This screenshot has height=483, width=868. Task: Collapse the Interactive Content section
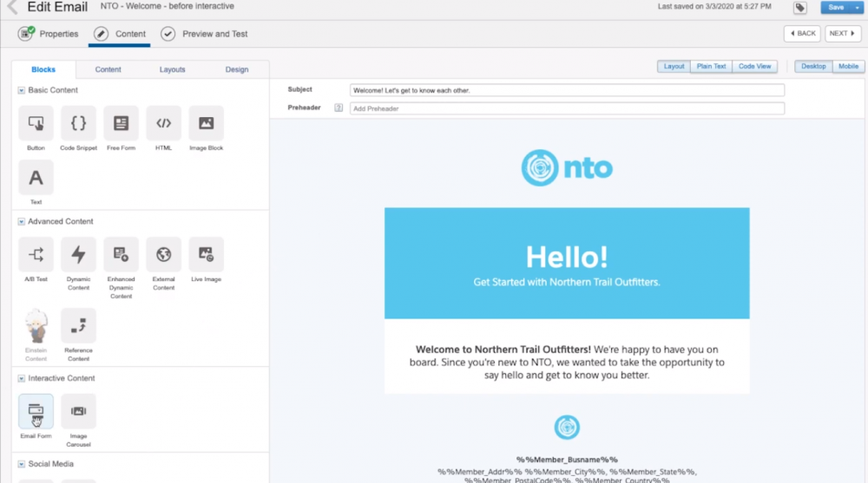click(21, 378)
